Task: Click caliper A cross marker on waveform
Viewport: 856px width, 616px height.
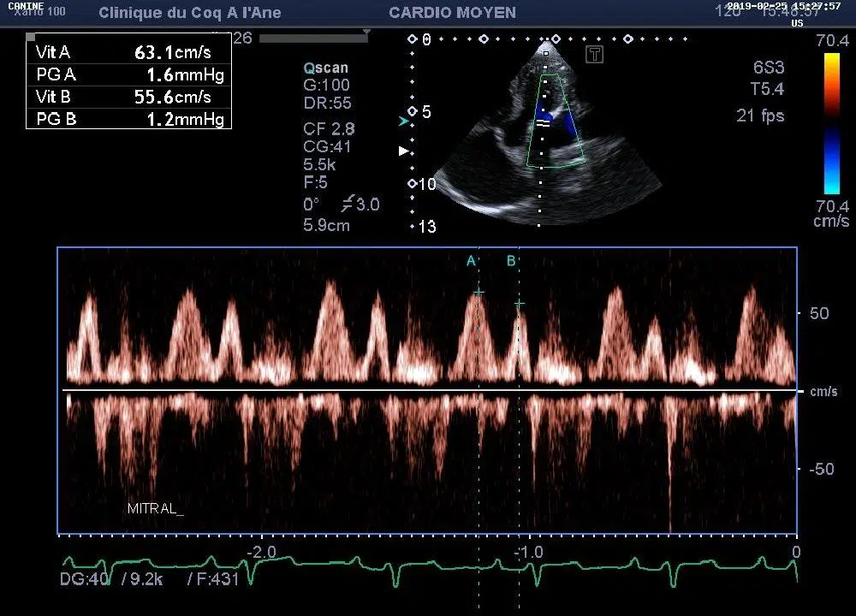Action: [x=479, y=293]
